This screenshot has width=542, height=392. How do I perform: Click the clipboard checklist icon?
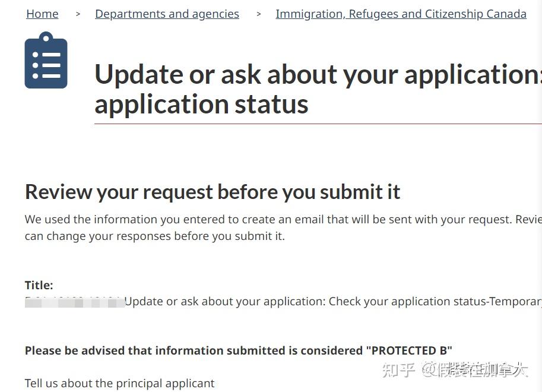coord(46,61)
